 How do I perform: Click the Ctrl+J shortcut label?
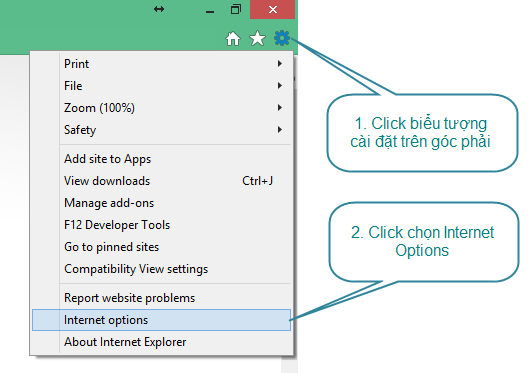[x=258, y=181]
